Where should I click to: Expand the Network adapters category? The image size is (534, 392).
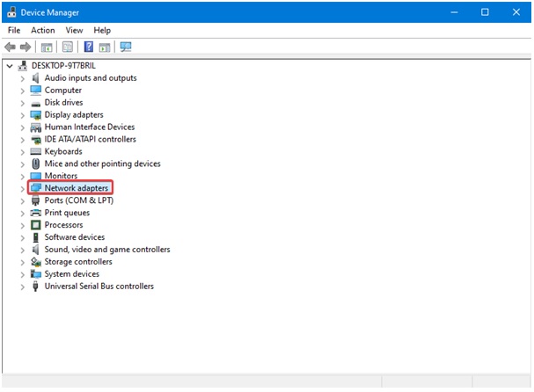tap(23, 188)
